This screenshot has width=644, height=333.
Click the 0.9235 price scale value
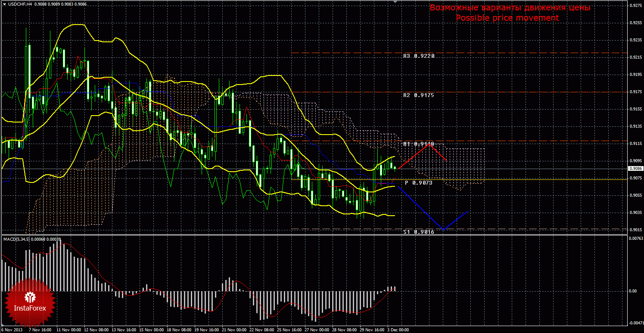(x=635, y=40)
